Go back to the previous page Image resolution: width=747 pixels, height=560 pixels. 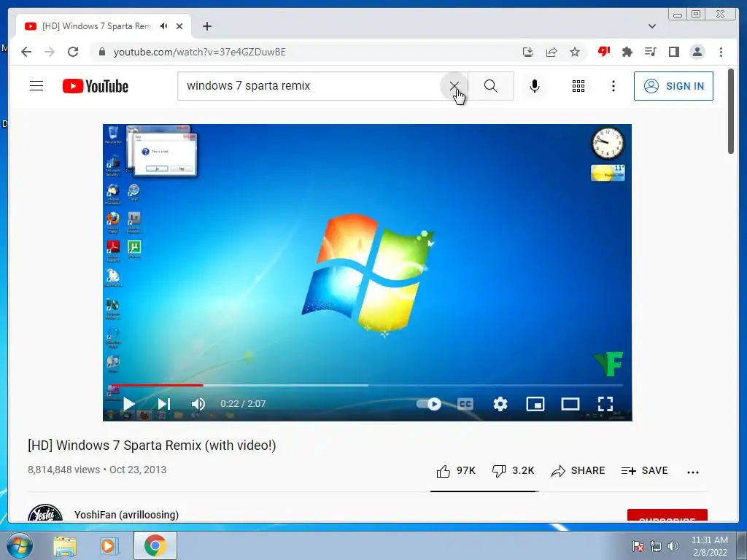[26, 52]
